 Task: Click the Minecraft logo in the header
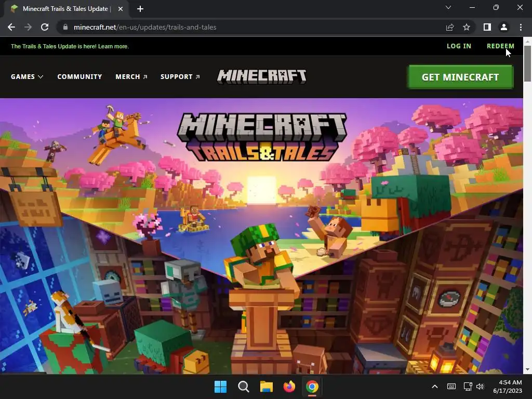pos(262,76)
